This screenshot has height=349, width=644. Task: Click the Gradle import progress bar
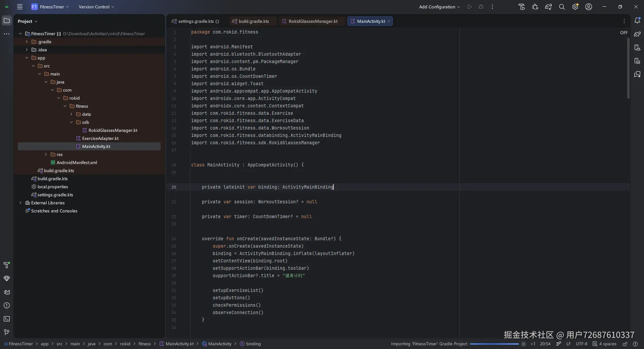tap(494, 344)
